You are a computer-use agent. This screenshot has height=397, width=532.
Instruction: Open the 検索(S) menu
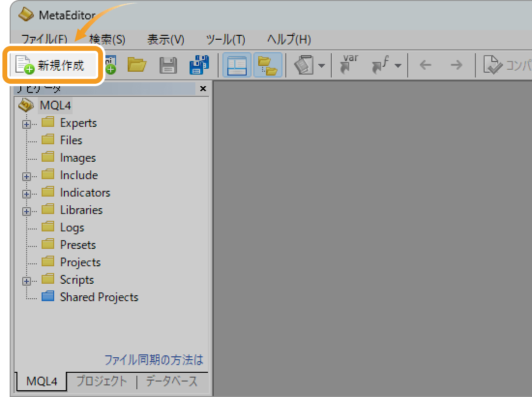(x=107, y=39)
